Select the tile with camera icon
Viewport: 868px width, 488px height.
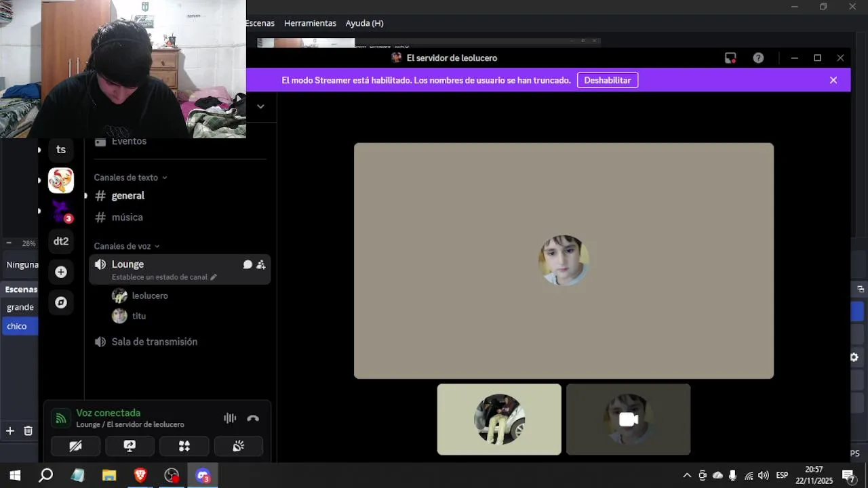coord(629,420)
